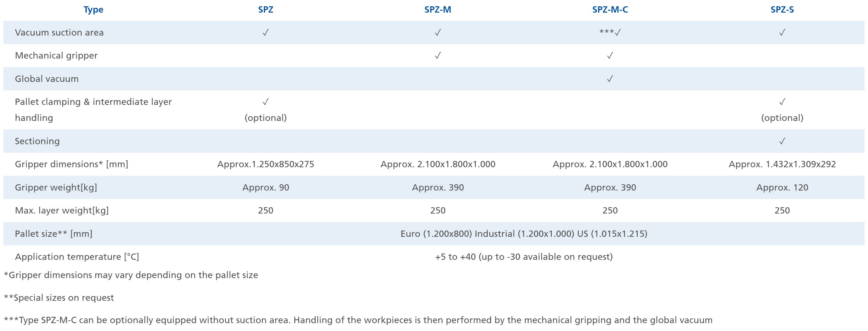Click the "Global vacuum" row label

(x=47, y=79)
